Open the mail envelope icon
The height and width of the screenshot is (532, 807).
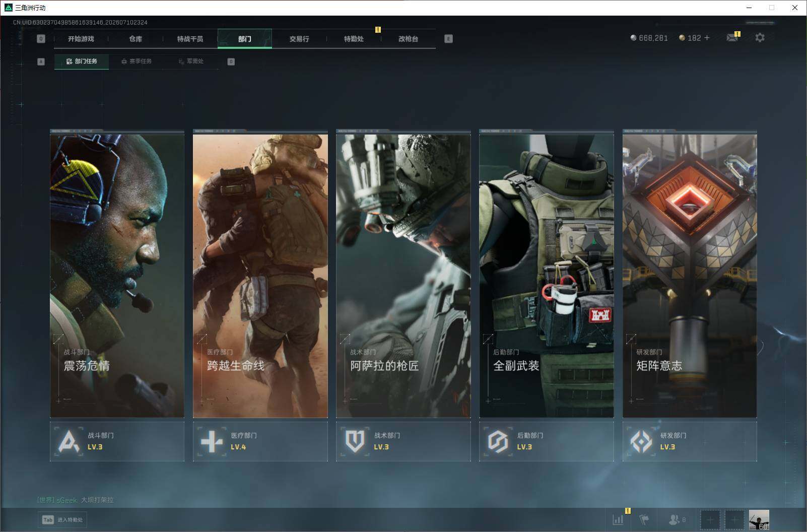(732, 38)
